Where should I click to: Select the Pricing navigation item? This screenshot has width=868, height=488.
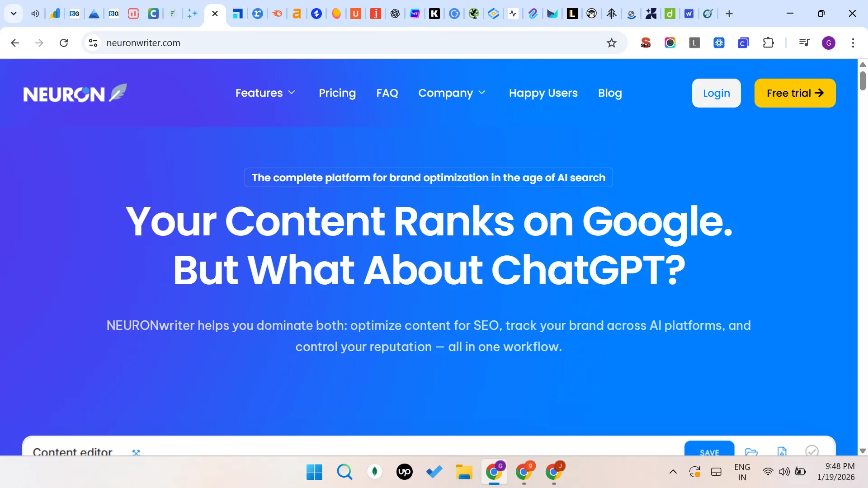click(337, 93)
